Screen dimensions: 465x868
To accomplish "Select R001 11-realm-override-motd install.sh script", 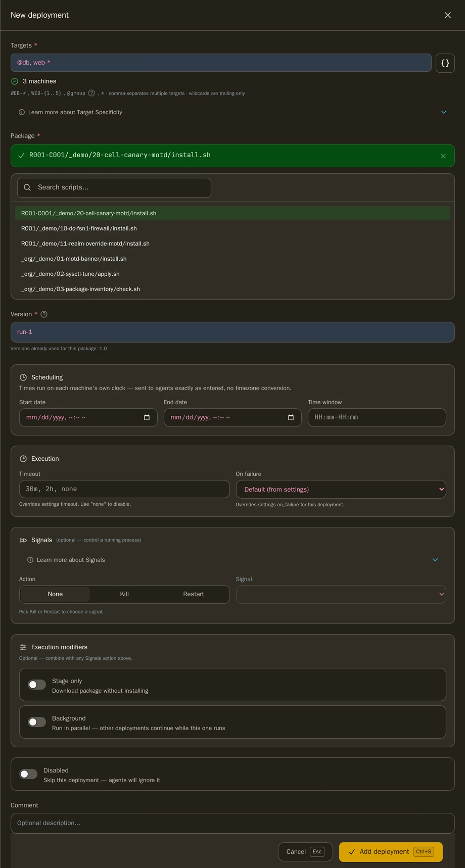I will [x=232, y=244].
